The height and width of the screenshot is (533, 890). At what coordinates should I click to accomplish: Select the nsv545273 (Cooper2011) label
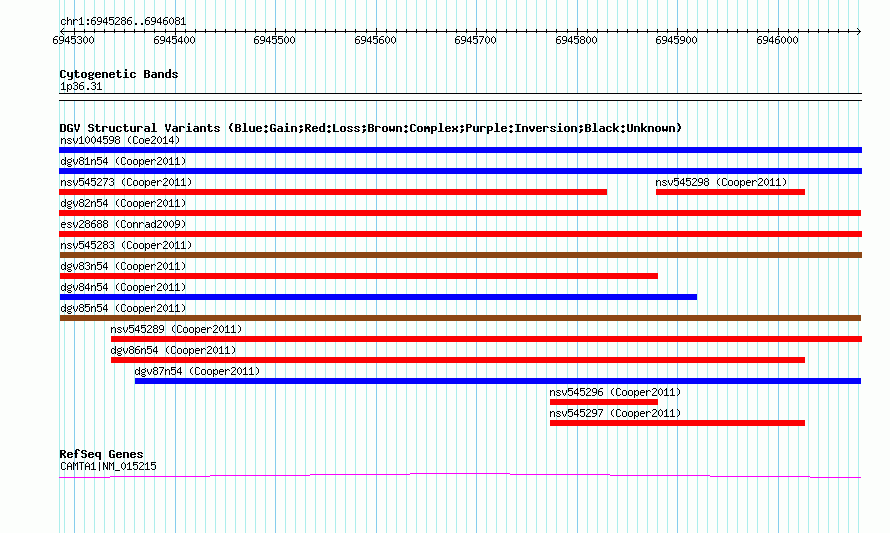(x=126, y=182)
